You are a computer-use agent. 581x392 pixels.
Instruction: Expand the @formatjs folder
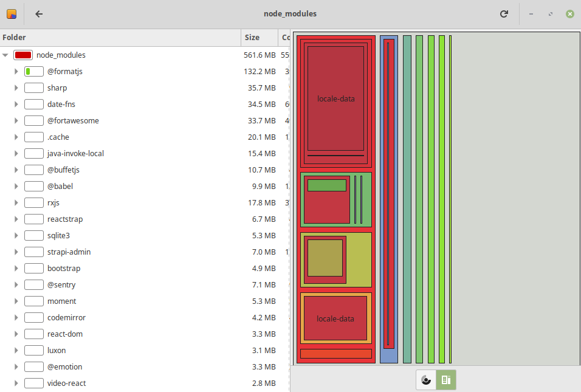[x=16, y=72]
